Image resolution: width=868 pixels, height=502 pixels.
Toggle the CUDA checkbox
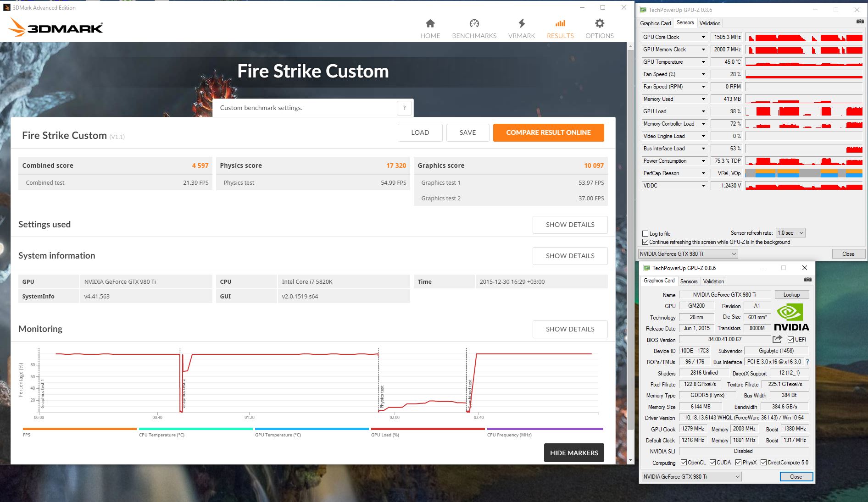[712, 463]
